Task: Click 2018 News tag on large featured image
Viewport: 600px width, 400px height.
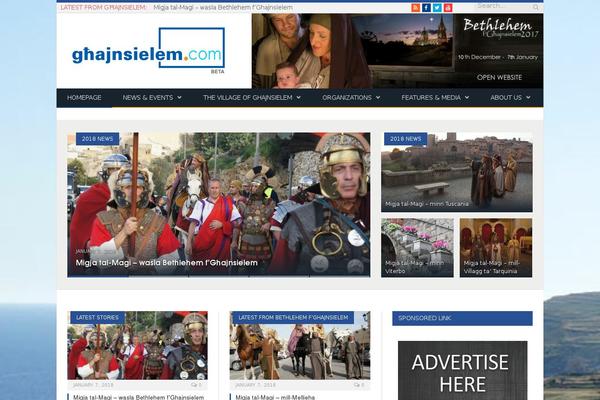Action: (98, 139)
